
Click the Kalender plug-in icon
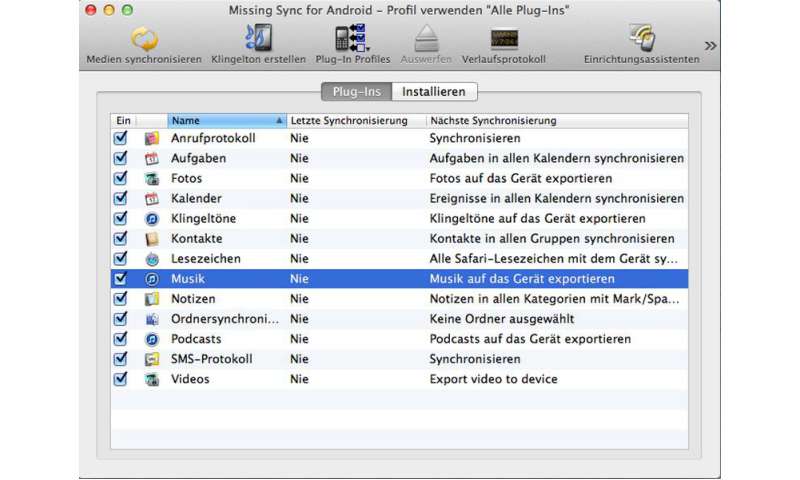pos(152,198)
